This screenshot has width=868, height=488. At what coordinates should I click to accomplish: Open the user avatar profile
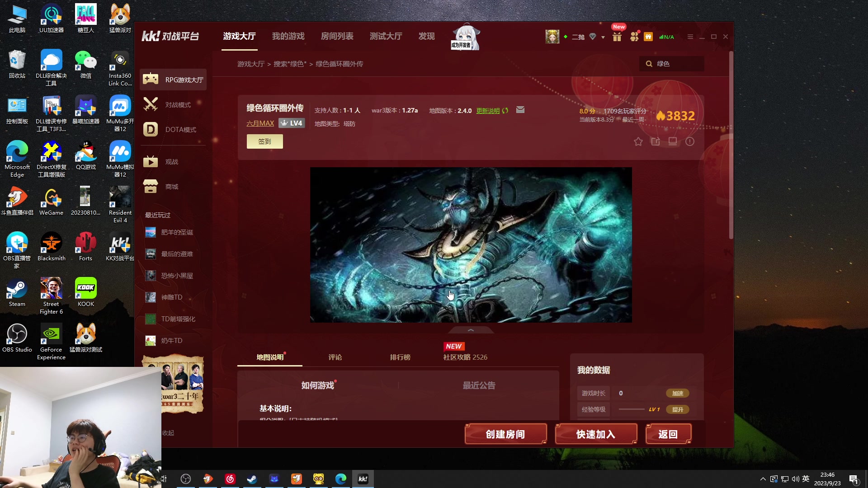[x=552, y=37]
